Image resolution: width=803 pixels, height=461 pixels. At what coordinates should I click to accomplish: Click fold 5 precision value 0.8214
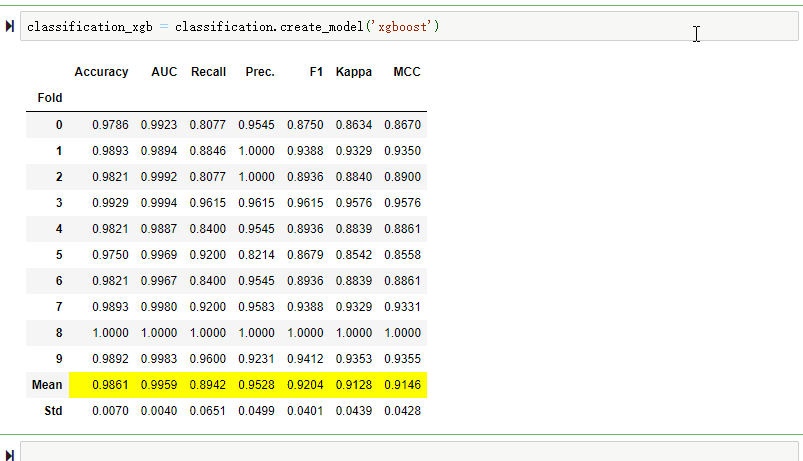(x=256, y=255)
